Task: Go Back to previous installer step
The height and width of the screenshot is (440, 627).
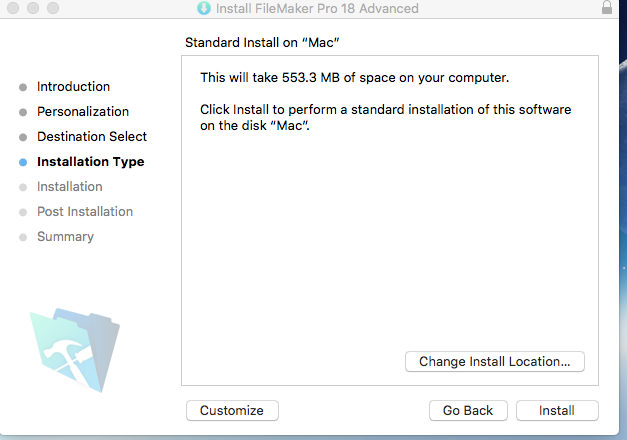Action: click(x=468, y=410)
